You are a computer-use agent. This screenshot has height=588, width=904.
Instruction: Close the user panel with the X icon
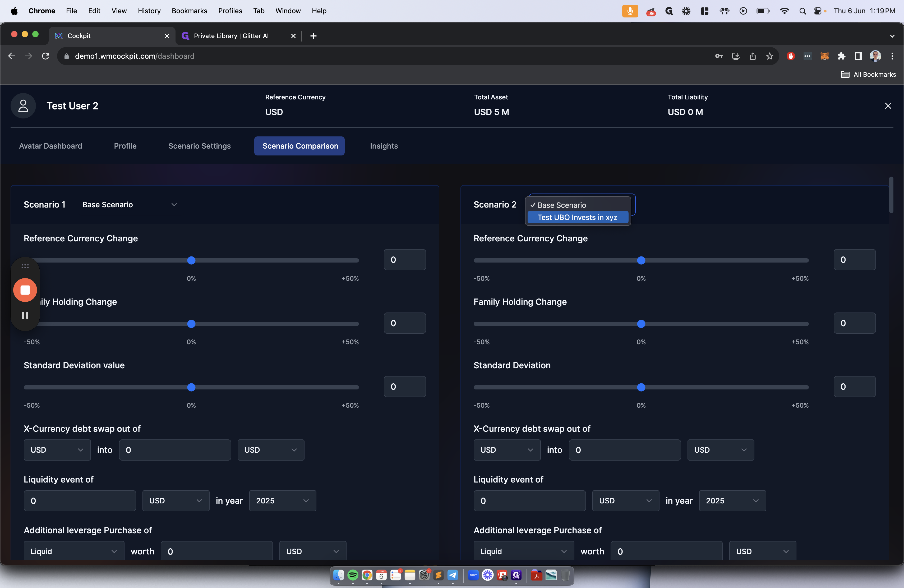tap(888, 105)
